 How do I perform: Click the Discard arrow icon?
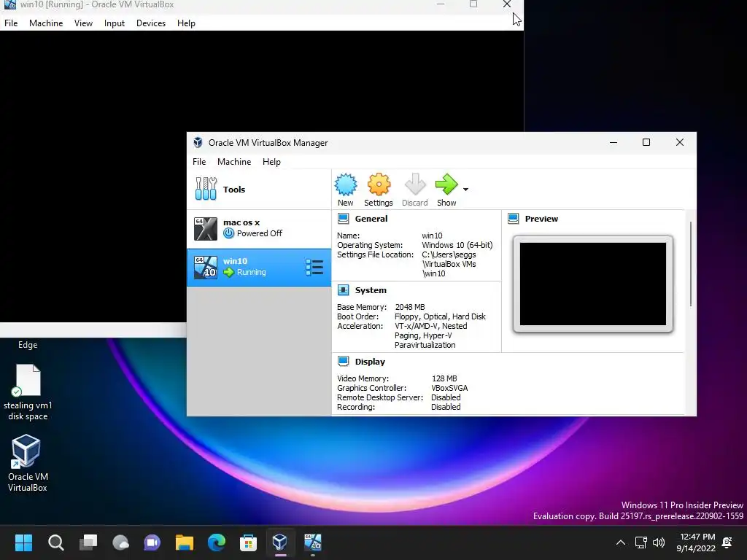point(414,184)
